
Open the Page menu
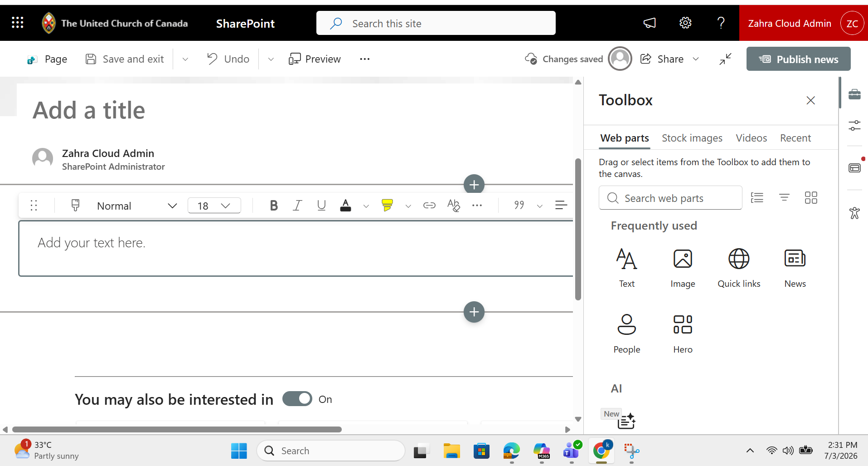click(x=47, y=59)
